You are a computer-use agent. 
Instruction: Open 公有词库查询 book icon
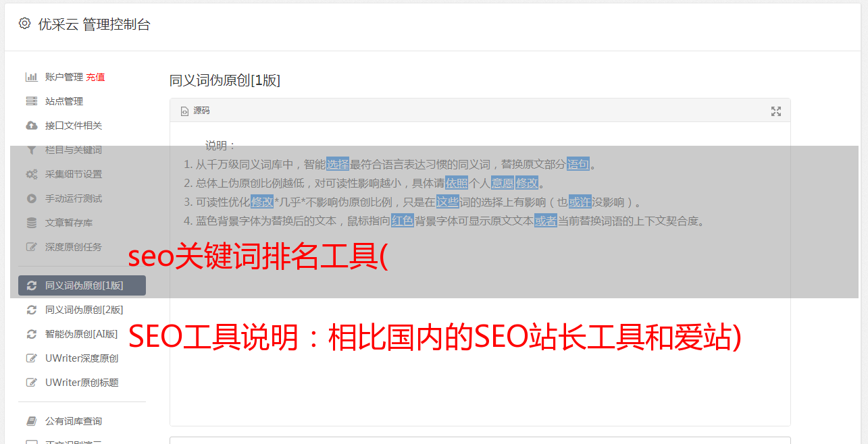click(x=31, y=421)
